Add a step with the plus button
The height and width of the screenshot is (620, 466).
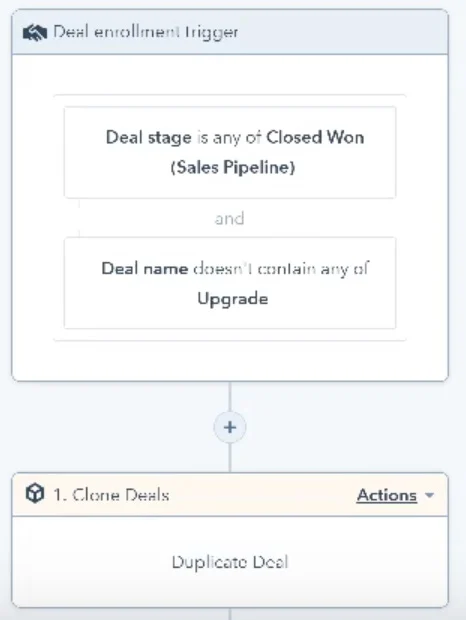pos(230,427)
